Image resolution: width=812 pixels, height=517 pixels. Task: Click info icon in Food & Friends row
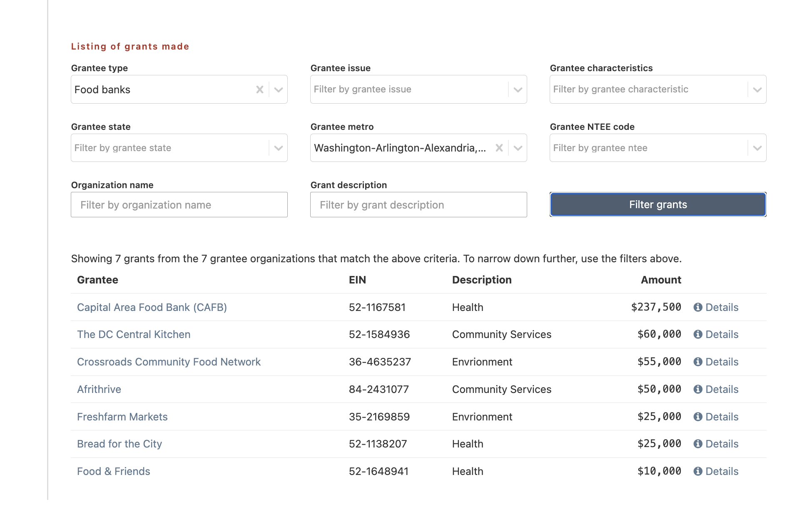pos(698,471)
